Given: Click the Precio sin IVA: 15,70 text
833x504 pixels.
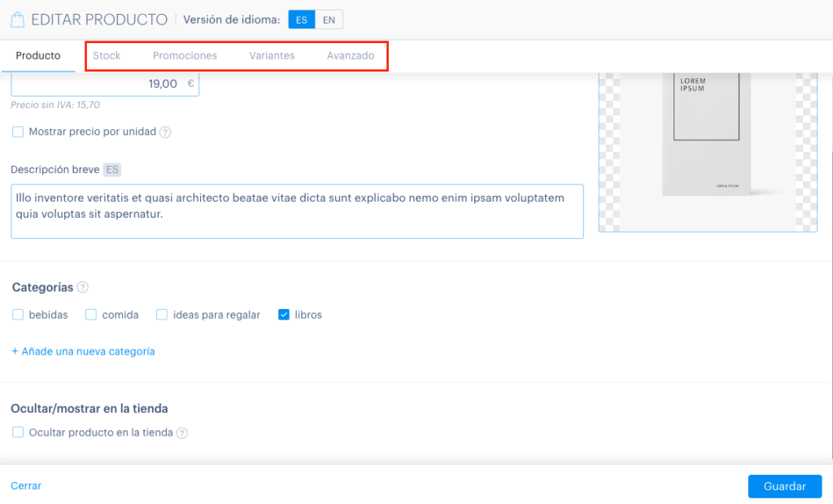Looking at the screenshot, I should (x=55, y=105).
